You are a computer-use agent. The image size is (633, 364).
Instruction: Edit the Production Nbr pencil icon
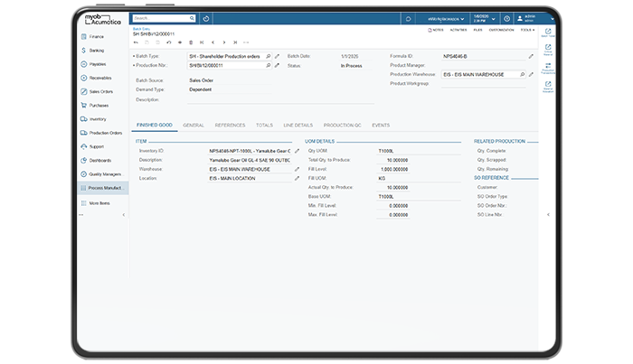277,65
